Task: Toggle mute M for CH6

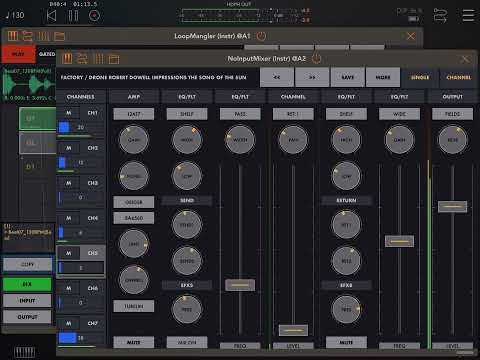Action: click(x=68, y=288)
